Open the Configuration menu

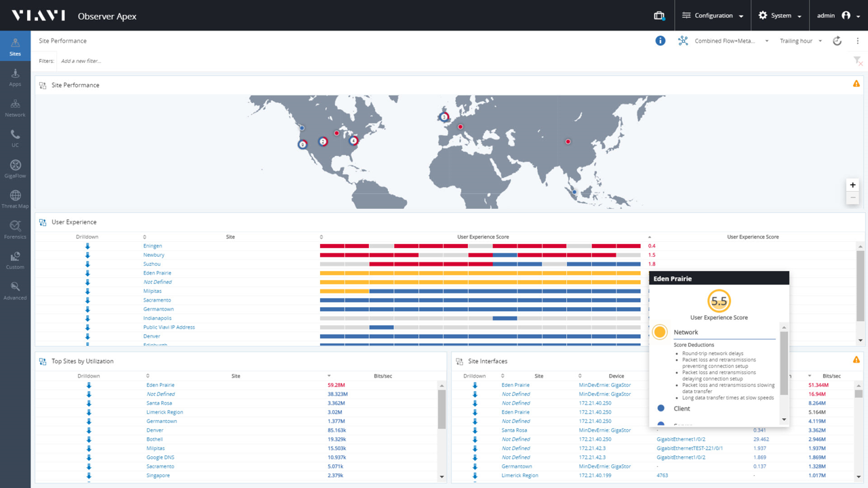point(713,16)
